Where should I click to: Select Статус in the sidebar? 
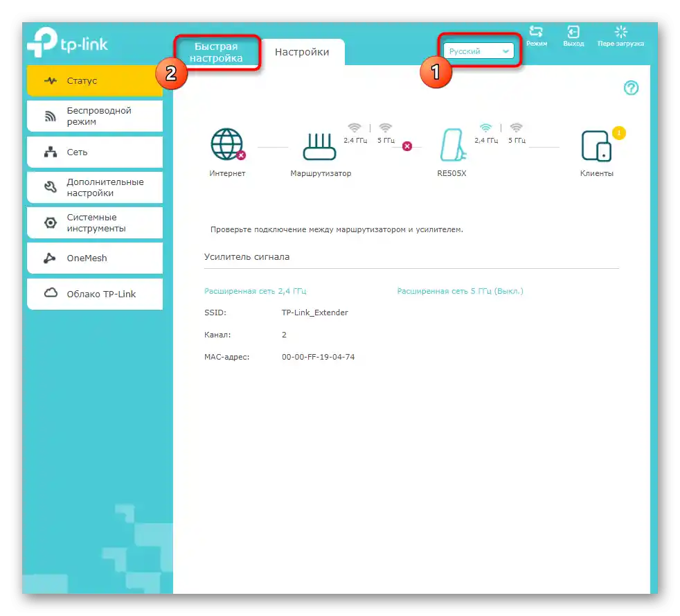tap(95, 80)
